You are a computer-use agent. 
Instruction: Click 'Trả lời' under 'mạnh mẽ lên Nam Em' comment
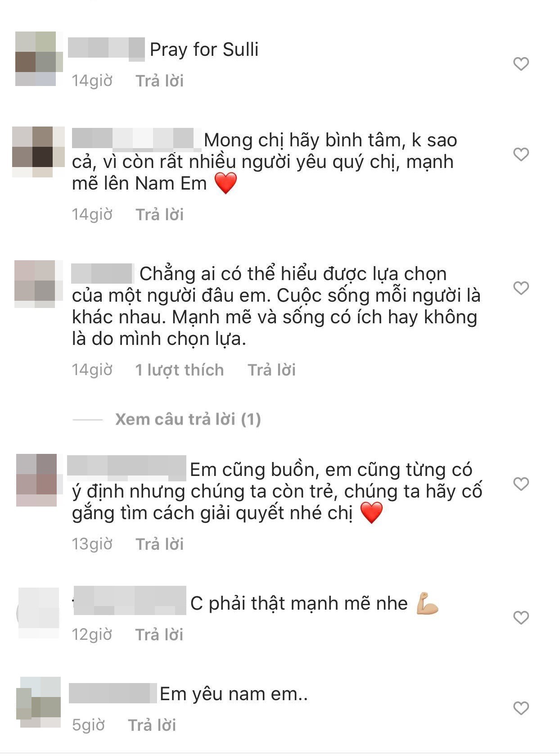[160, 214]
